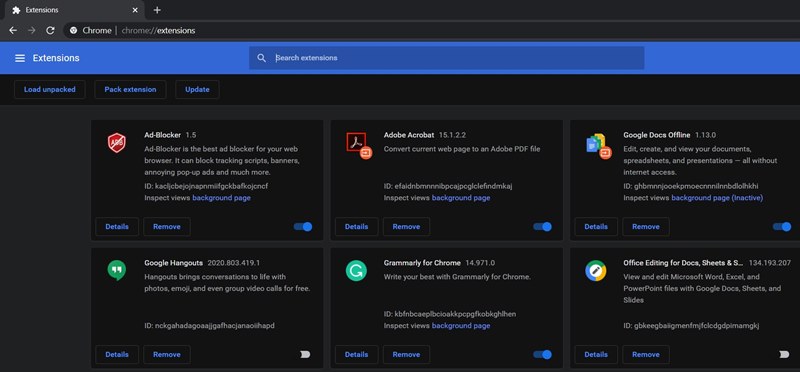Click Office Editing ID gbkeegbaiigmenfmjfclcdgdpimamgkj
The image size is (800, 372).
point(691,326)
